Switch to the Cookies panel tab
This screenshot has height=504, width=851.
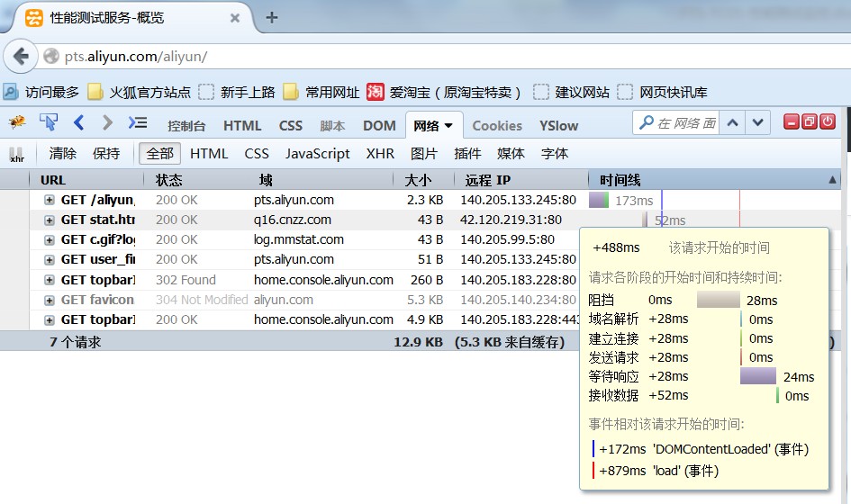497,126
